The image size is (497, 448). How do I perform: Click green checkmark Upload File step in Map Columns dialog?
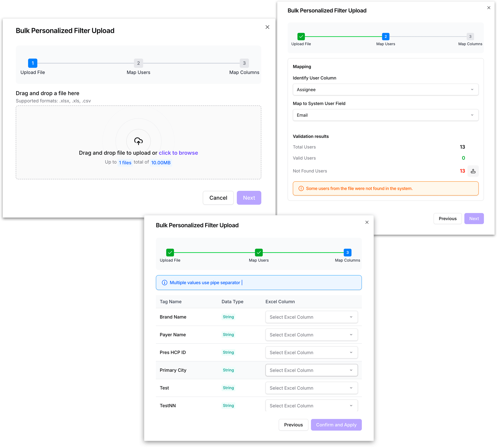[170, 252]
